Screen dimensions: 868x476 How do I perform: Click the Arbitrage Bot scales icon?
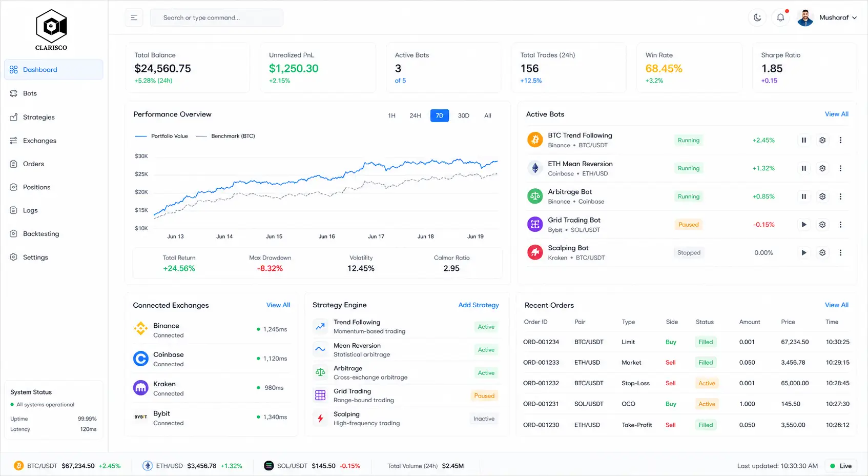click(535, 196)
